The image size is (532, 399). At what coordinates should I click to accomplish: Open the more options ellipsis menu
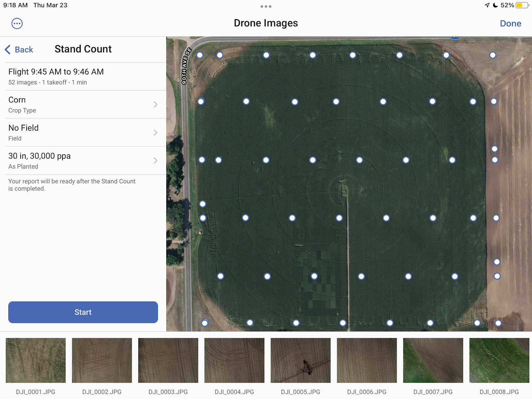tap(17, 24)
